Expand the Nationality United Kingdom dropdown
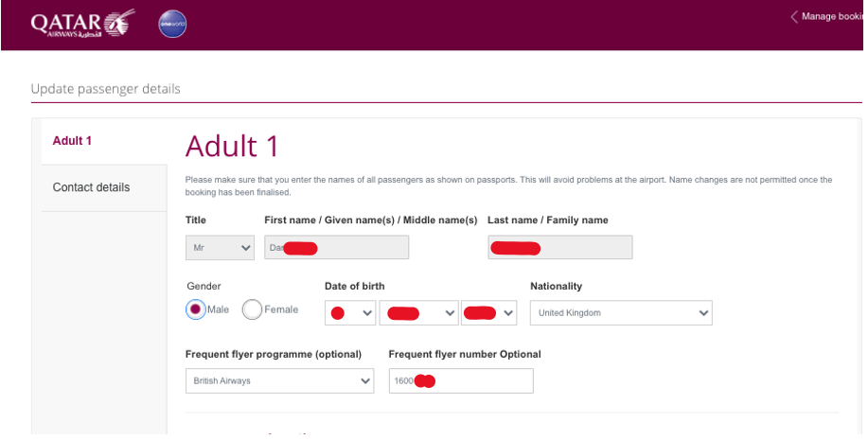 [621, 312]
